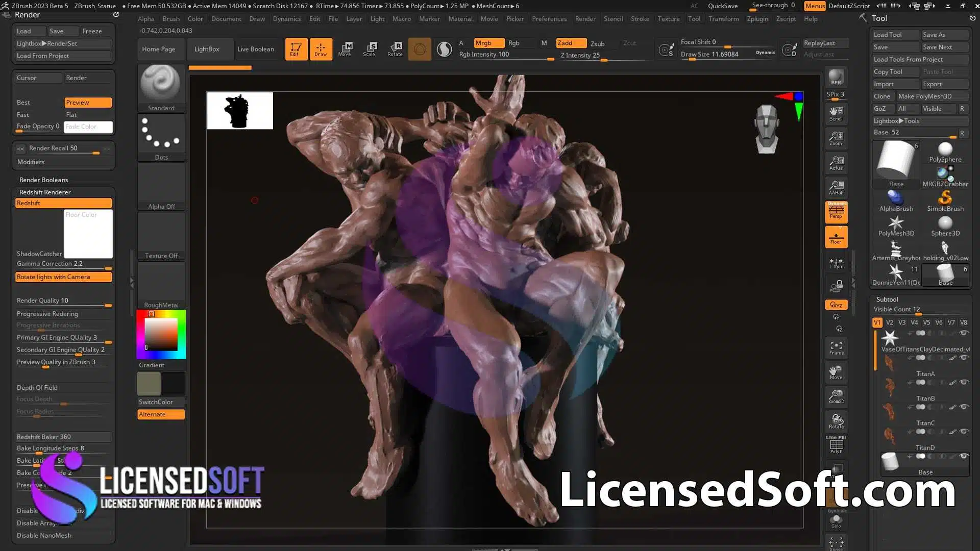Image resolution: width=980 pixels, height=551 pixels.
Task: Click the Live Boolean tab button
Action: 255,48
